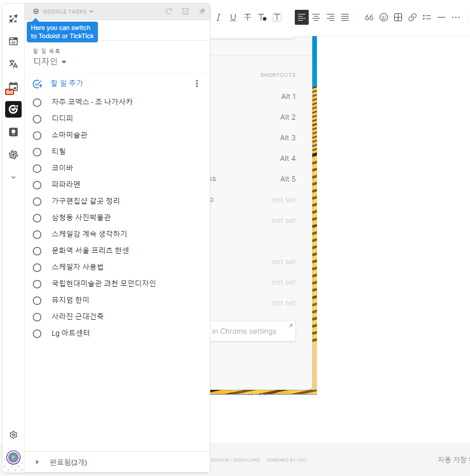Open task 국립현대미술관 과천 모던디자인
The height and width of the screenshot is (476, 470).
click(104, 284)
